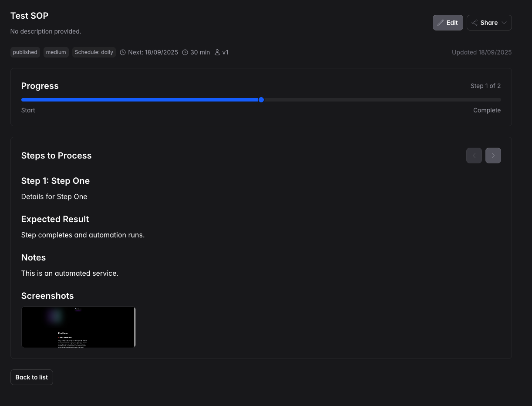The width and height of the screenshot is (532, 406).
Task: Click the Step 1: Step One heading
Action: [x=55, y=181]
